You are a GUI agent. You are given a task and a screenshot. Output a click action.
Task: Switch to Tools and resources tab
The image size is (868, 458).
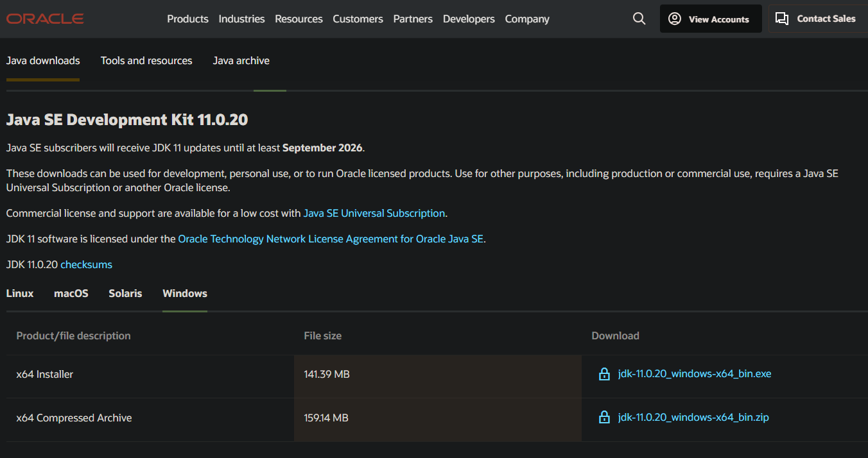[x=146, y=61]
